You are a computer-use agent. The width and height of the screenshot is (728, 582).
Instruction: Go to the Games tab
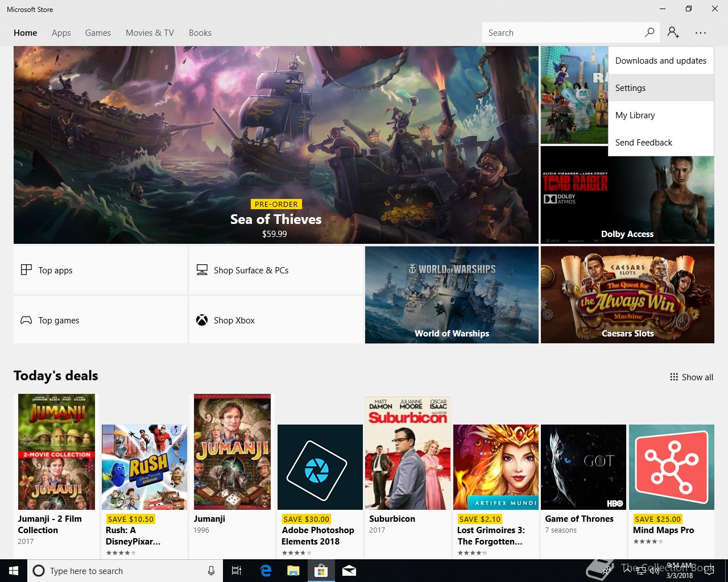pyautogui.click(x=98, y=33)
